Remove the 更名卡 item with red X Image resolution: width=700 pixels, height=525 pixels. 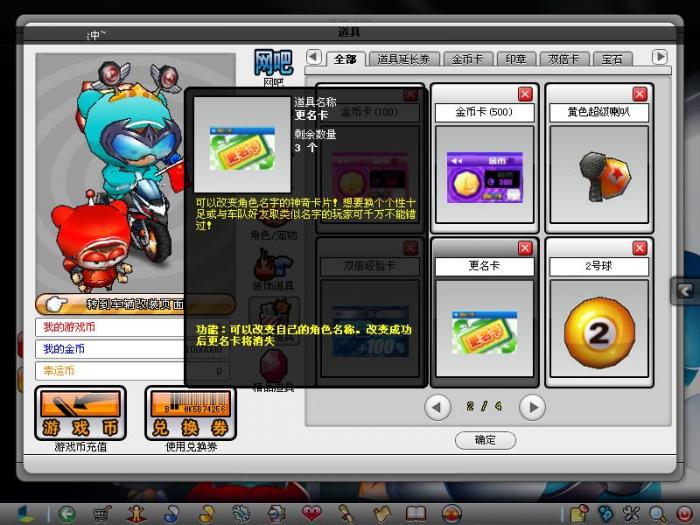[525, 248]
